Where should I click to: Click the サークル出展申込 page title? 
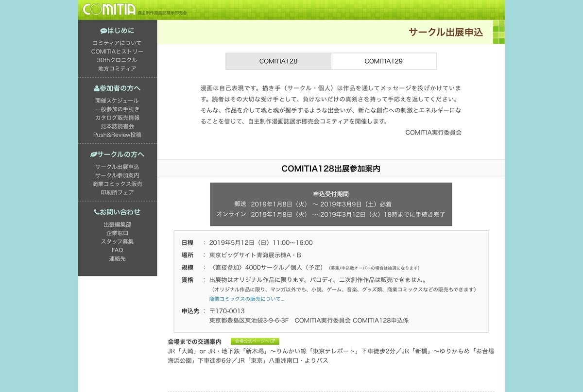pos(446,33)
